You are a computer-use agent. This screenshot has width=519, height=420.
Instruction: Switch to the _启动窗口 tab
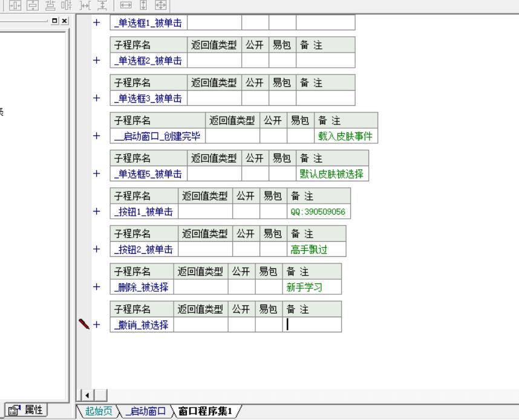[143, 412]
